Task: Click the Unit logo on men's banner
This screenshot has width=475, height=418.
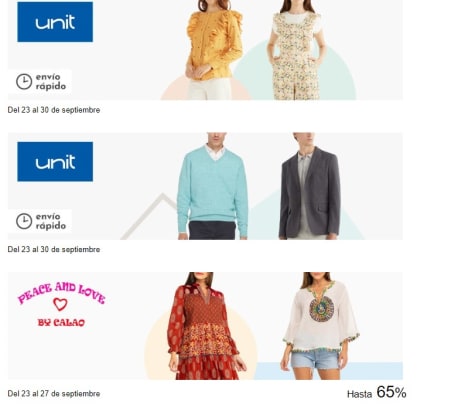Action: coord(55,162)
